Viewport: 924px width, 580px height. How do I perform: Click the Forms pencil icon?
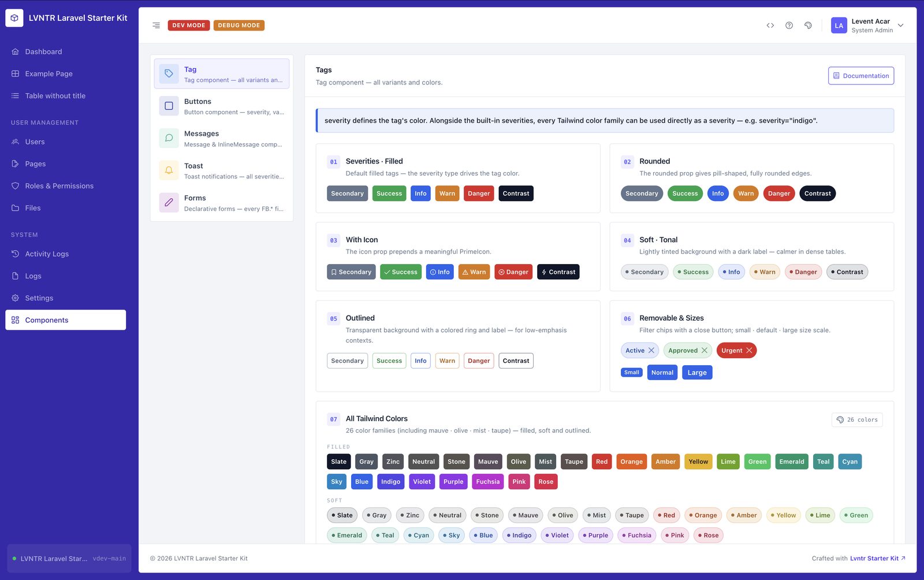pos(169,203)
